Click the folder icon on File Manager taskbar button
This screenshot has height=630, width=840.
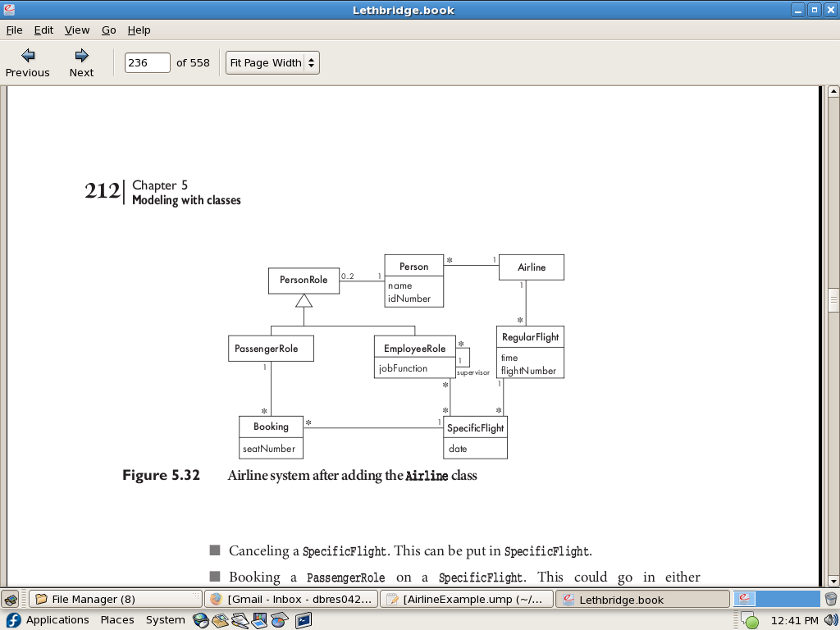tap(41, 599)
